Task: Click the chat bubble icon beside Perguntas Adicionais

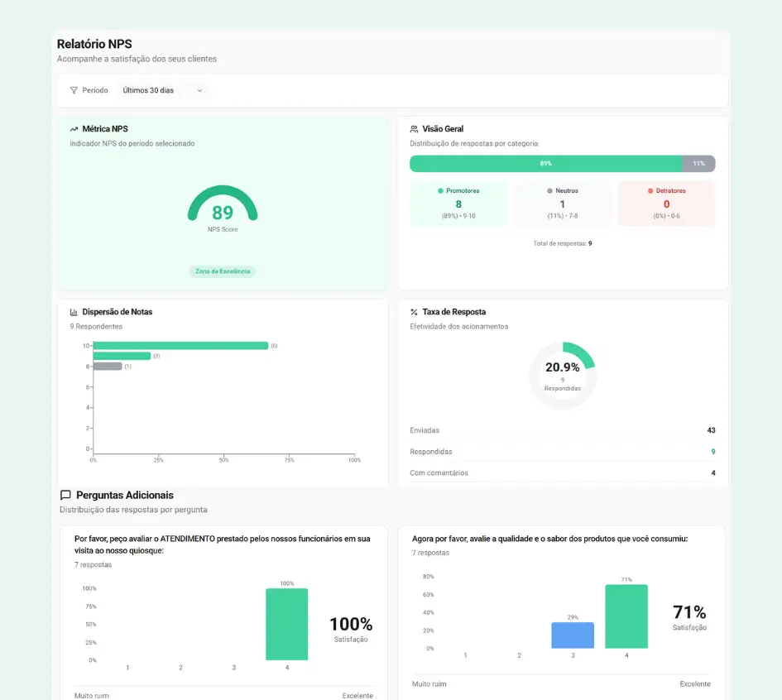Action: [x=65, y=495]
